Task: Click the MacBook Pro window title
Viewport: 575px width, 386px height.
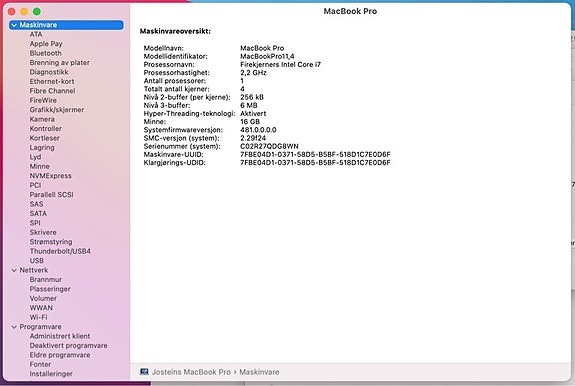Action: click(x=350, y=11)
